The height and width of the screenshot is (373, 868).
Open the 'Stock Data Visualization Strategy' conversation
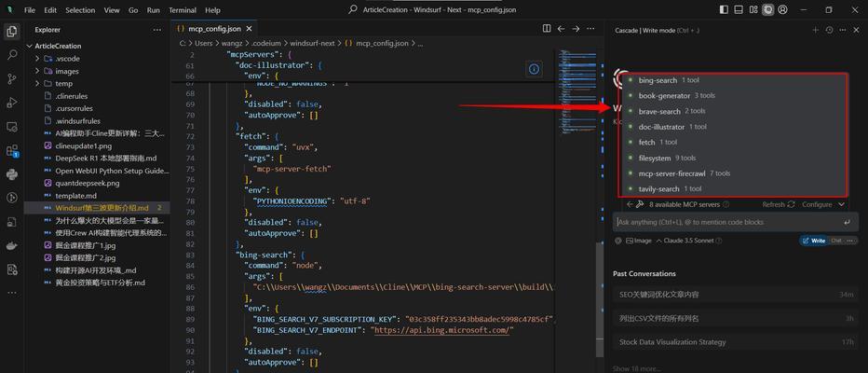click(x=736, y=342)
